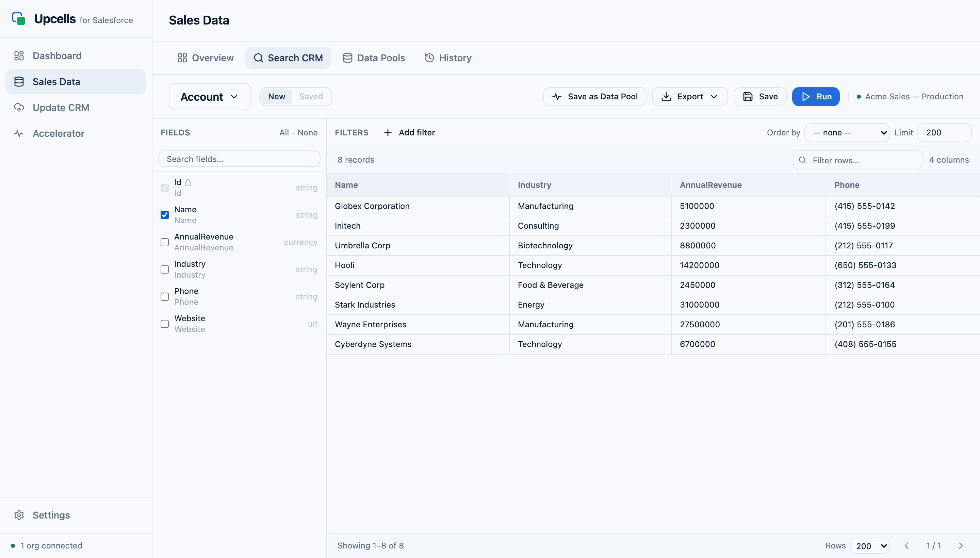Click green dot beside 1 org connected

tap(13, 546)
